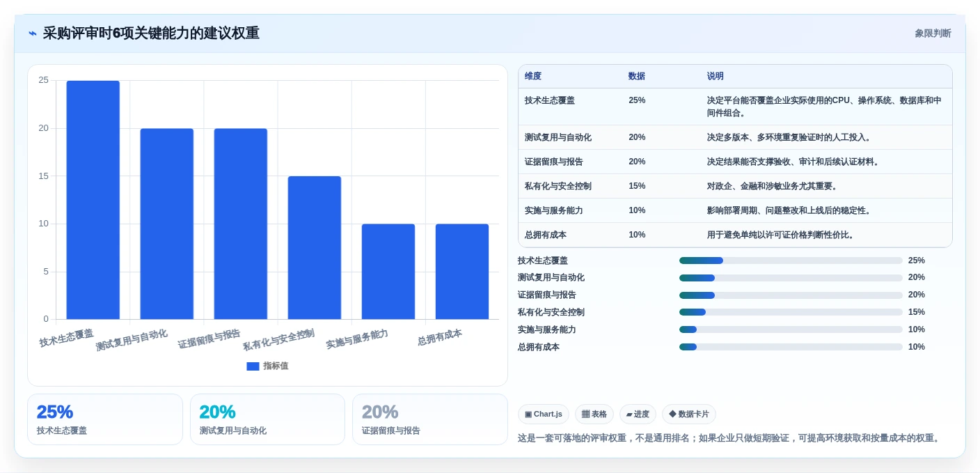Click the 20% 测试复用与自动化 summary card
The width and height of the screenshot is (980, 473).
tap(267, 419)
